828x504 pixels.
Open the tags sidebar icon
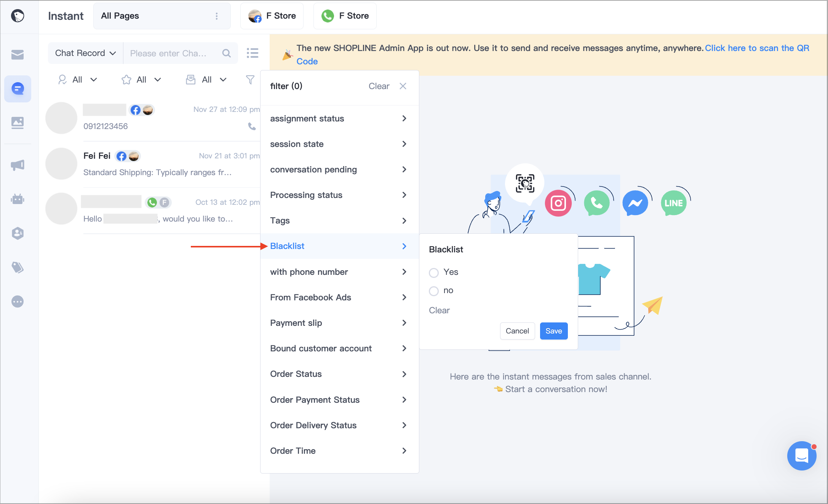(x=18, y=268)
